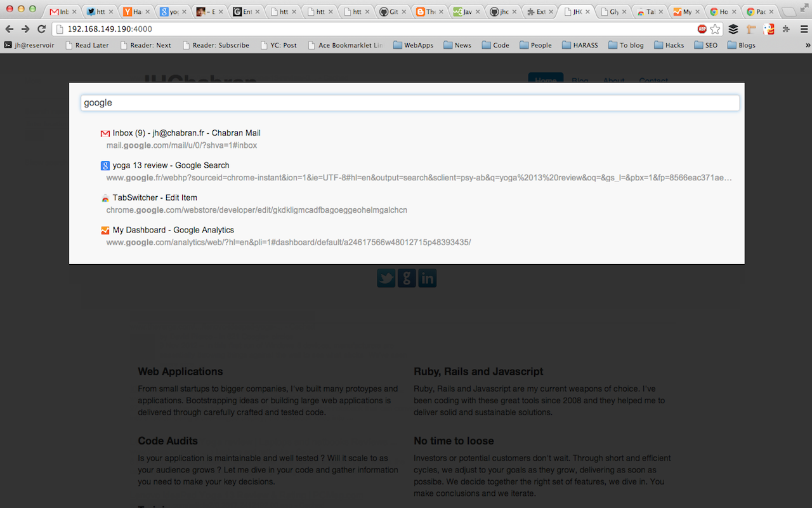
Task: Open the Code bookmarks folder
Action: click(495, 45)
